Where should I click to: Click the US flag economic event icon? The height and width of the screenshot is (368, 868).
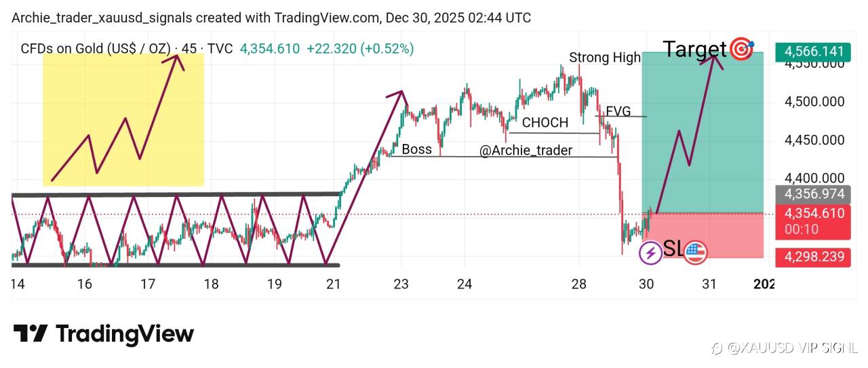695,253
